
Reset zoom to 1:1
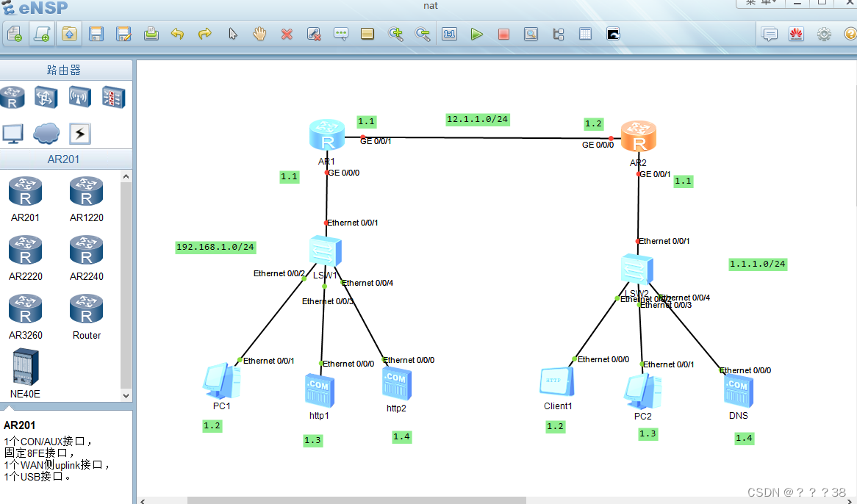449,35
